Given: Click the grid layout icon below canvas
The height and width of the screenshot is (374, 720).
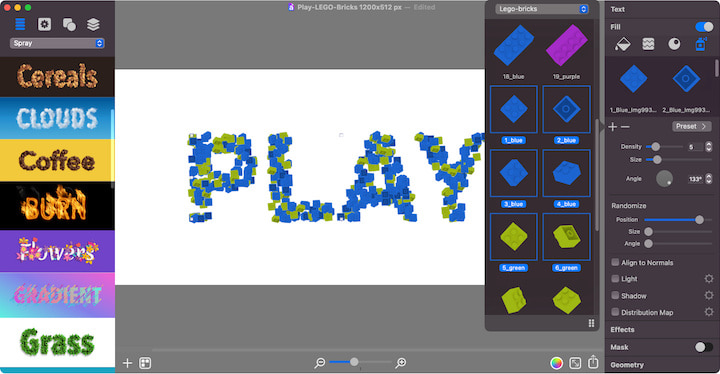Looking at the screenshot, I should point(145,363).
